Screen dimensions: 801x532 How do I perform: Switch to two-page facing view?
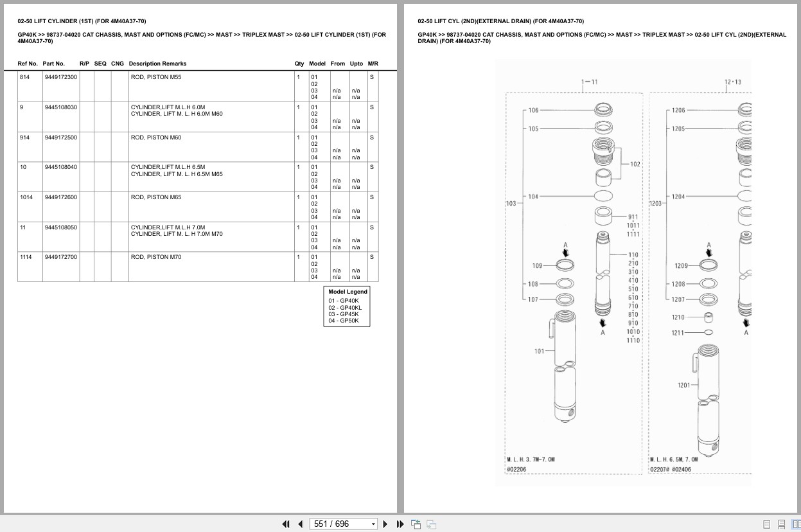point(796,524)
